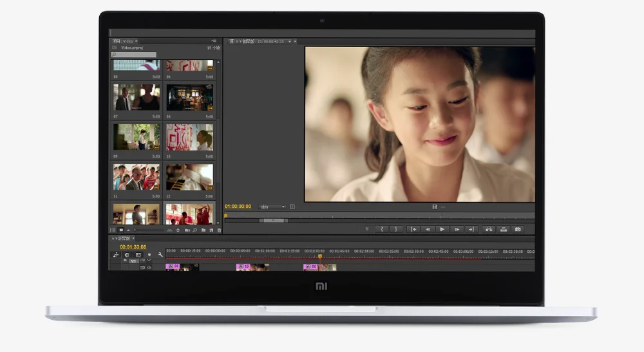Click the Find magnifier icon in project panel
Viewport: 644px width, 352px height.
click(194, 230)
